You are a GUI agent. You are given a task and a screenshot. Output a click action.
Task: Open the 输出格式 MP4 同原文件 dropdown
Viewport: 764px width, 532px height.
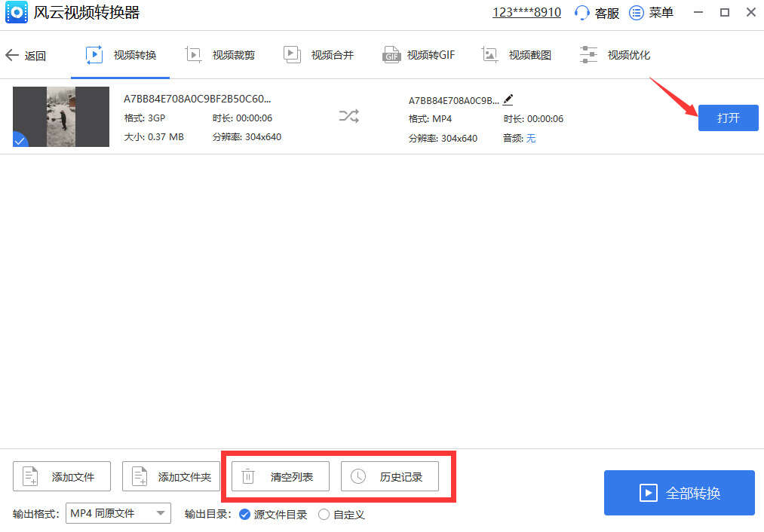pyautogui.click(x=118, y=513)
